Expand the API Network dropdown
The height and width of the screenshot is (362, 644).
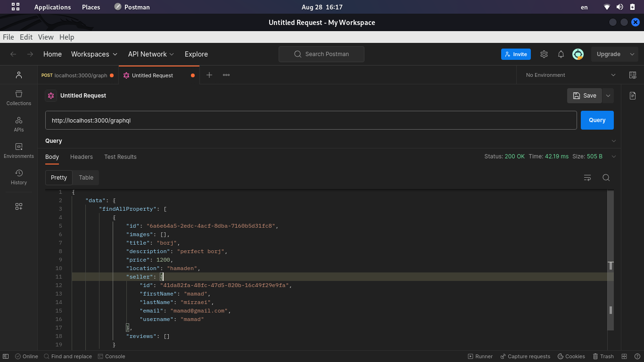point(151,54)
